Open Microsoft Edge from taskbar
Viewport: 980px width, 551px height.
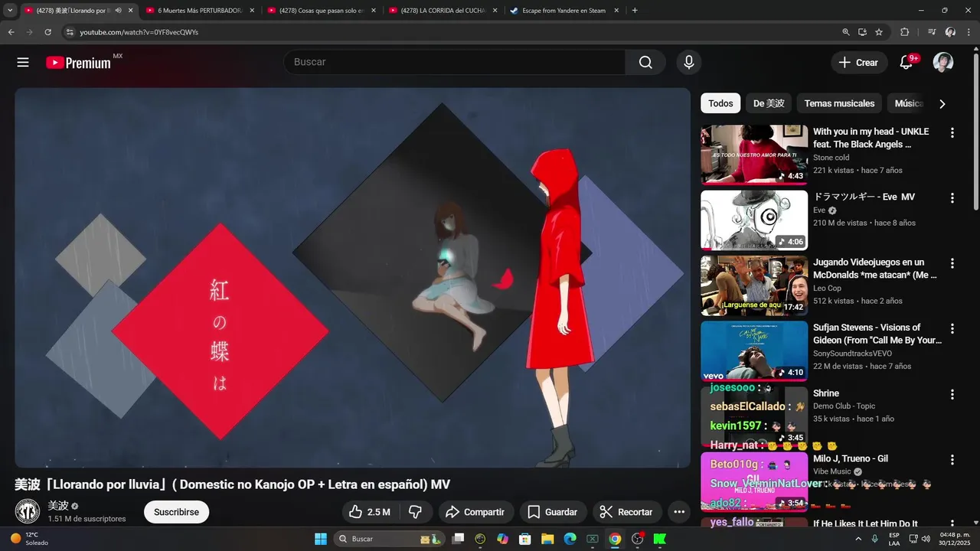pos(570,539)
